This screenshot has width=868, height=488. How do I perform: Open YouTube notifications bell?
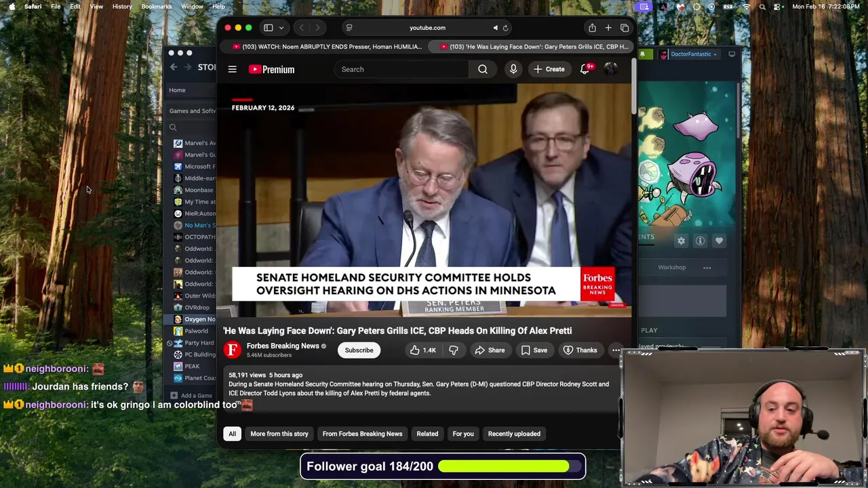[x=585, y=69]
